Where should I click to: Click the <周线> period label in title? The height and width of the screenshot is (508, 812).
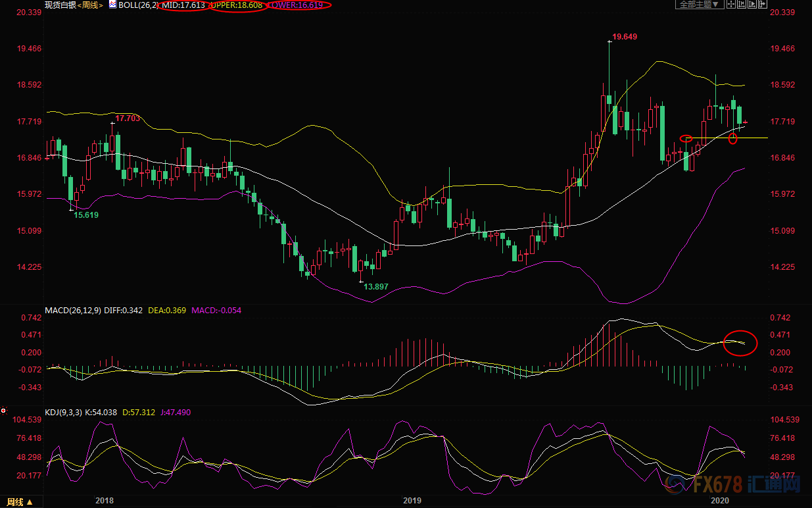(x=90, y=5)
